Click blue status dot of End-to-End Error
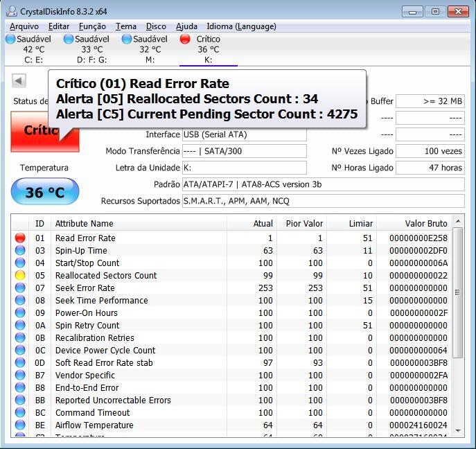476x449 pixels. pos(20,387)
